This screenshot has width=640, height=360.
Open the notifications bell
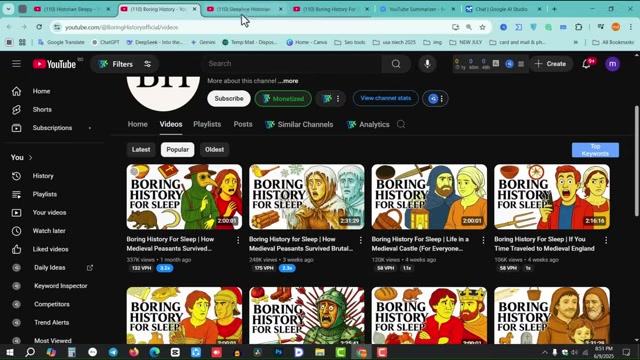coord(587,64)
